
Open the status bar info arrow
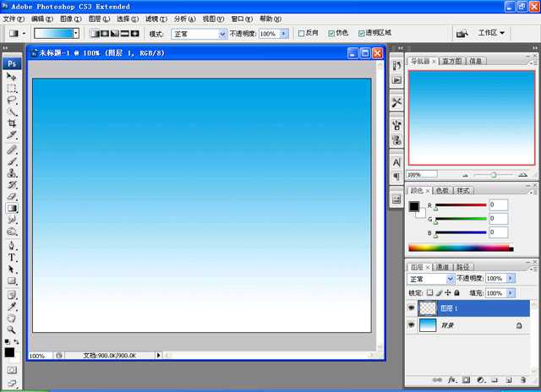click(158, 355)
